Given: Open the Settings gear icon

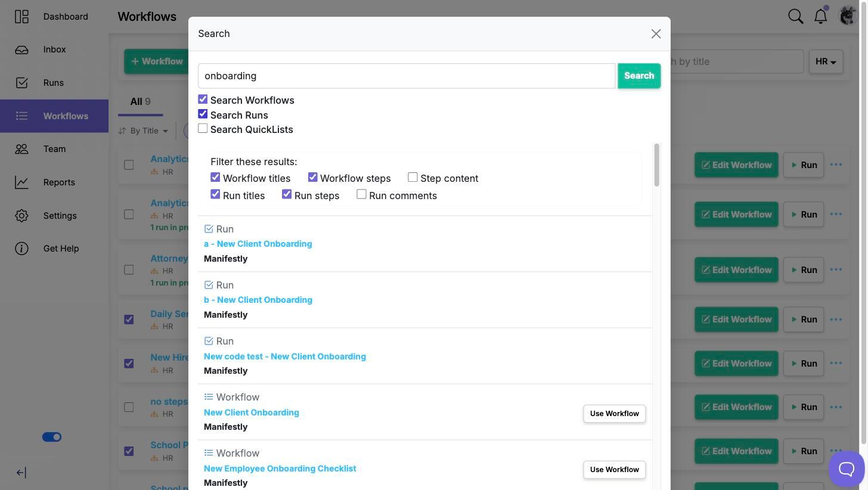Looking at the screenshot, I should (x=21, y=216).
